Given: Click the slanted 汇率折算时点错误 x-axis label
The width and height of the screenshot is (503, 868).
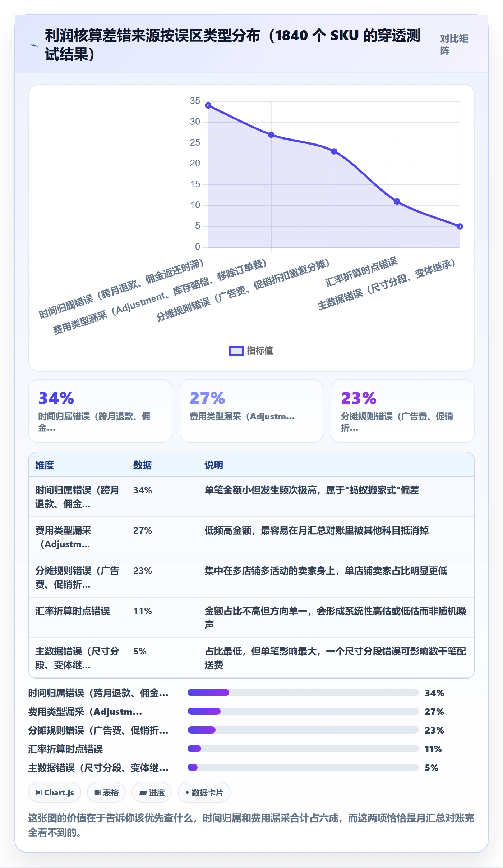Looking at the screenshot, I should [361, 271].
